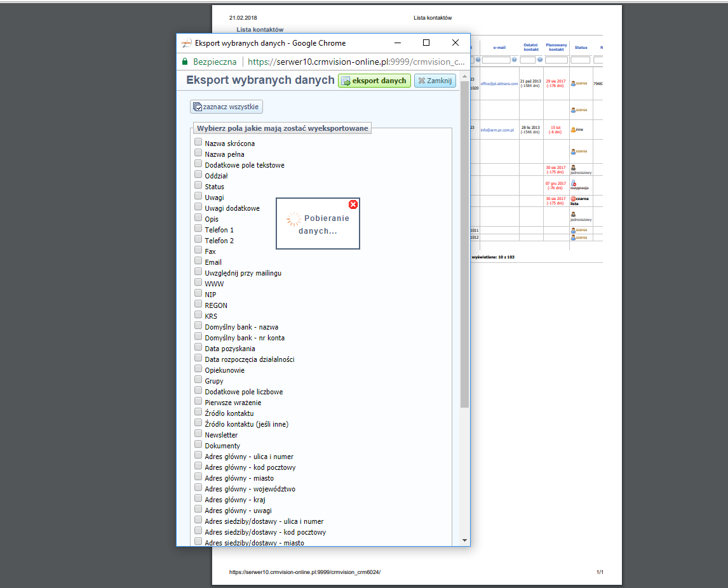The height and width of the screenshot is (588, 728).
Task: Click the 'rezygnacja' status icon
Action: coord(574,183)
